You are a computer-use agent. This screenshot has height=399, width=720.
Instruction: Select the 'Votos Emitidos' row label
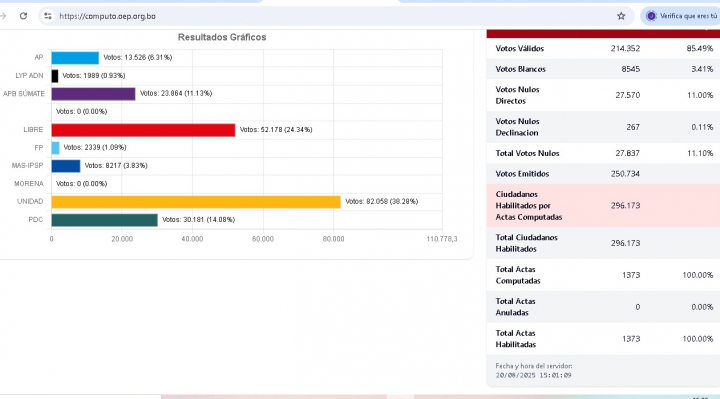(x=523, y=174)
